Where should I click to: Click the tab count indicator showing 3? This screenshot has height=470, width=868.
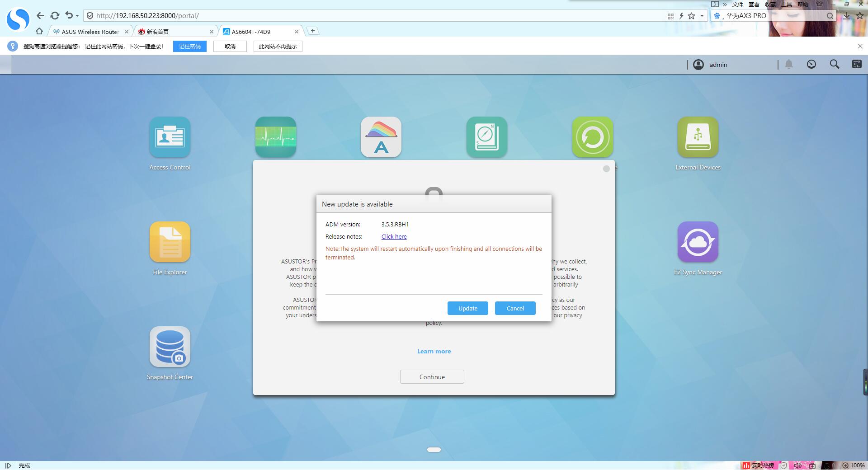pos(715,4)
